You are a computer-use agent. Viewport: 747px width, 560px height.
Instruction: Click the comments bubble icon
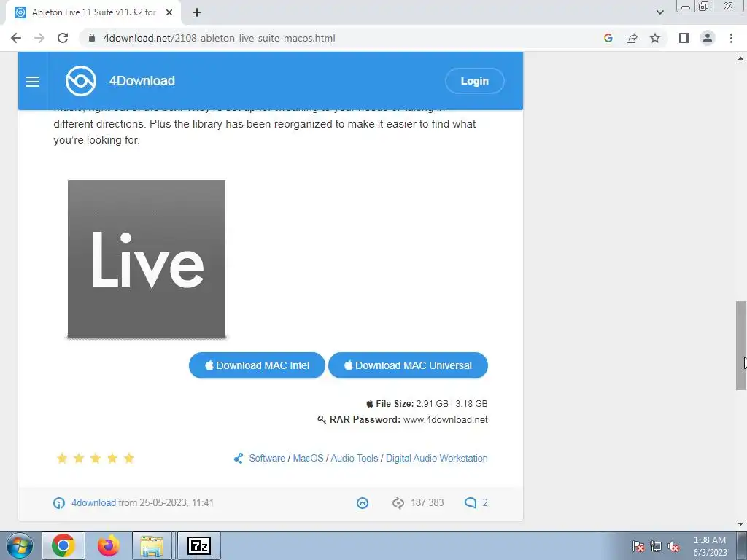[471, 503]
